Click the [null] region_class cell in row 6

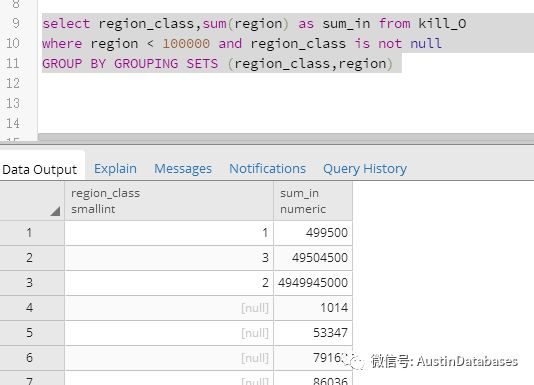pyautogui.click(x=169, y=358)
